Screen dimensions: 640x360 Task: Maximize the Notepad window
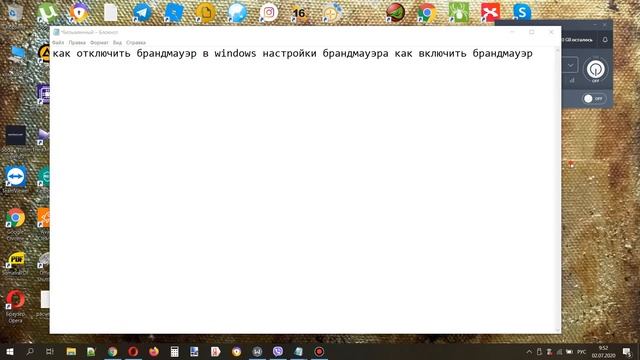(x=531, y=32)
